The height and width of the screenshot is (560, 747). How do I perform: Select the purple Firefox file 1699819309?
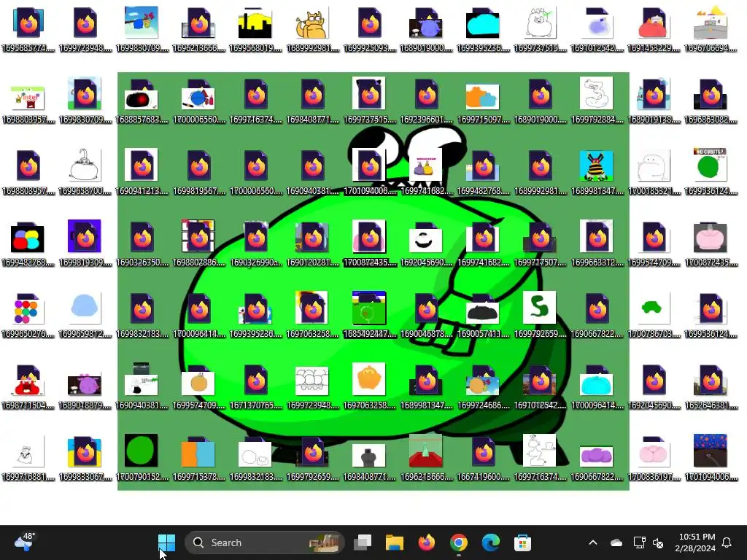tap(85, 244)
